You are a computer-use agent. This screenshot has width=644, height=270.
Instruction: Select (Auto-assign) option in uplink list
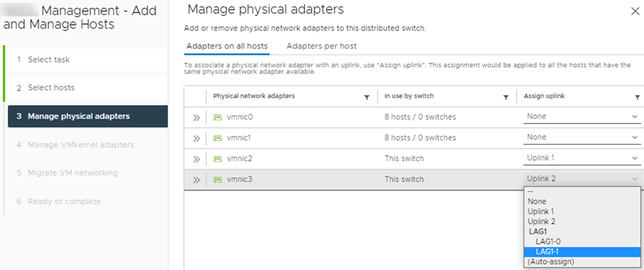551,261
